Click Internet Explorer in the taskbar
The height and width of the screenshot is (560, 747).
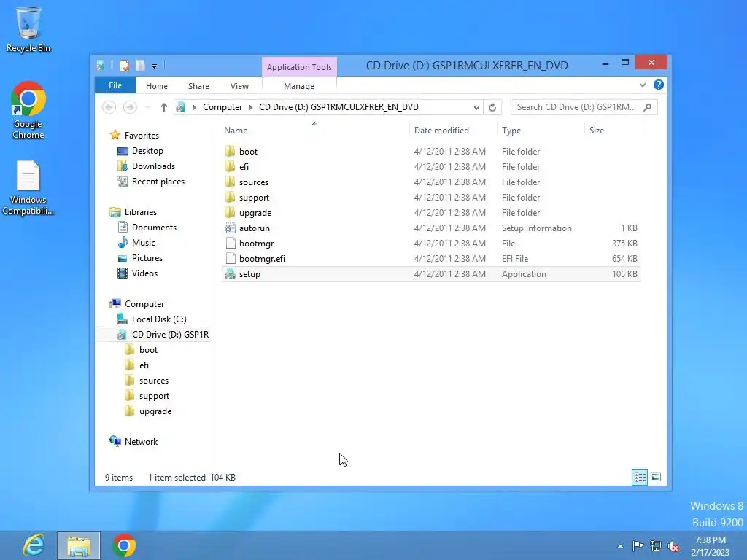(34, 545)
